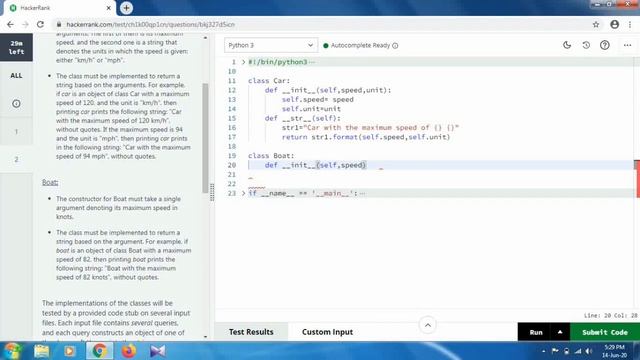This screenshot has height=360, width=640.
Task: Go to question 1 in sidebar
Action: tap(16, 131)
